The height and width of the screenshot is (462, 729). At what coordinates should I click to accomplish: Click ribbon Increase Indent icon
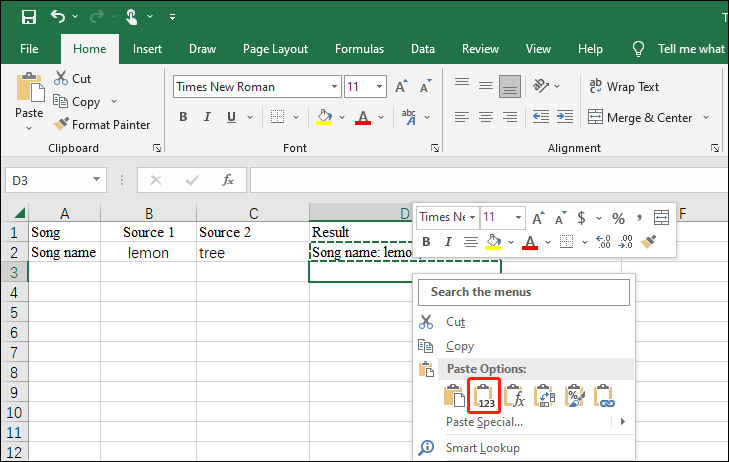[x=565, y=117]
